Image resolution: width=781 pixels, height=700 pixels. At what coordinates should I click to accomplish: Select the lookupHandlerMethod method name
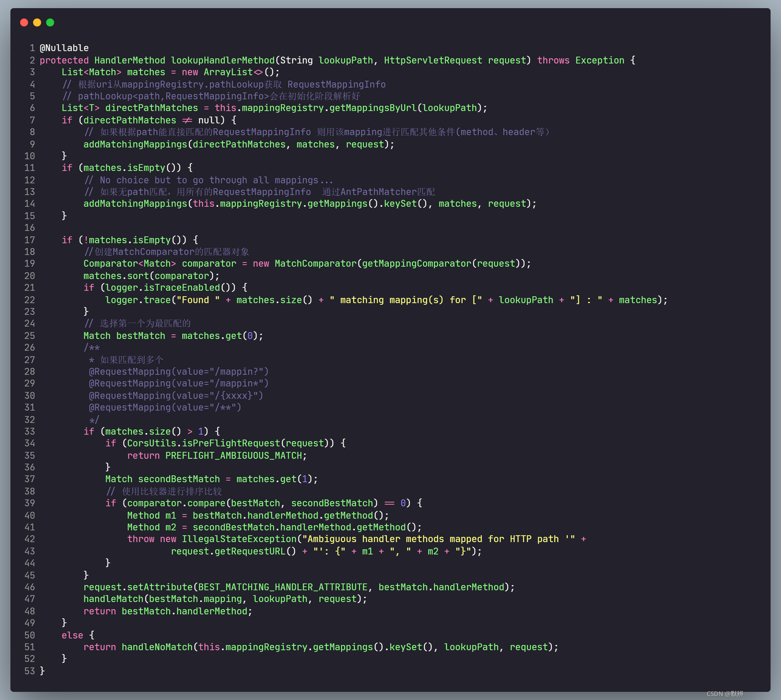coord(223,60)
